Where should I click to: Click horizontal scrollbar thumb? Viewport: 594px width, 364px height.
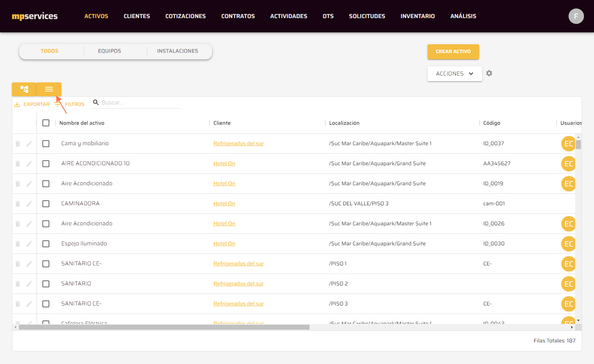tap(164, 327)
